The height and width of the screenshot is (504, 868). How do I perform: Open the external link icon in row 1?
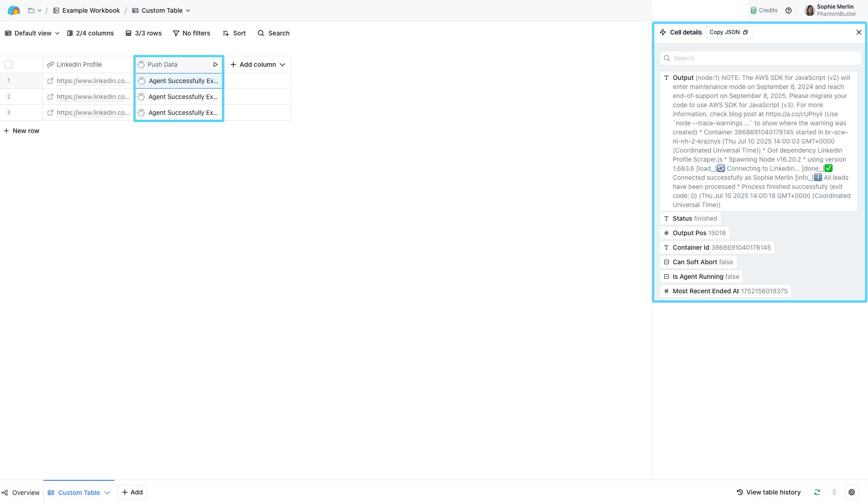pyautogui.click(x=50, y=81)
